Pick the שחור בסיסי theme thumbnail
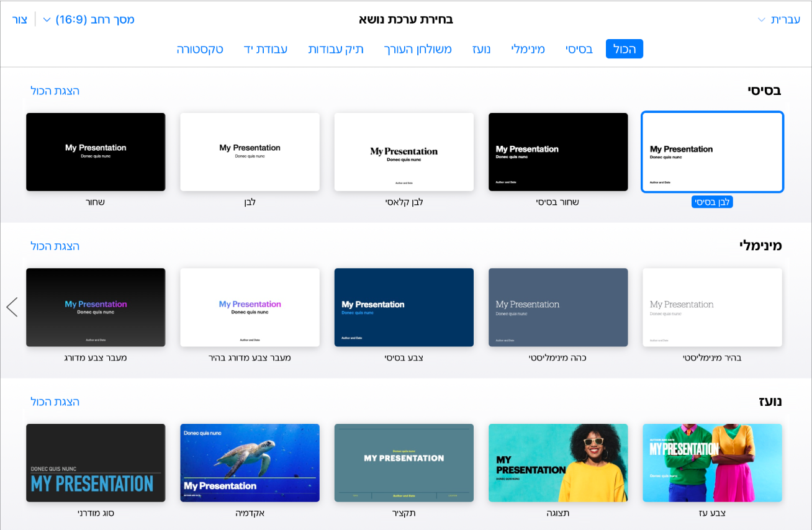This screenshot has width=812, height=530. (558, 152)
